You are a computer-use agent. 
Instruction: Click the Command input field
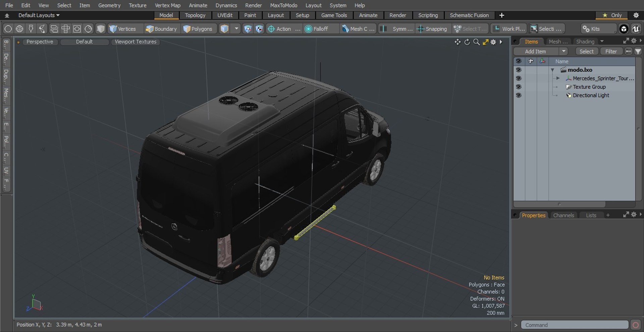[x=574, y=325]
